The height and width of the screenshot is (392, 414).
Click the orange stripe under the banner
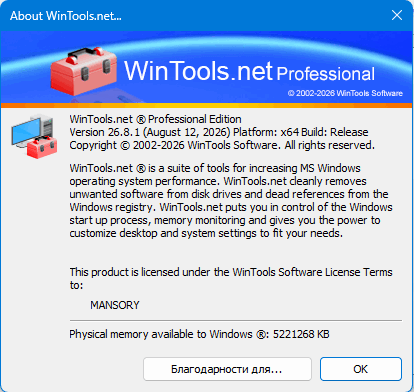point(207,106)
